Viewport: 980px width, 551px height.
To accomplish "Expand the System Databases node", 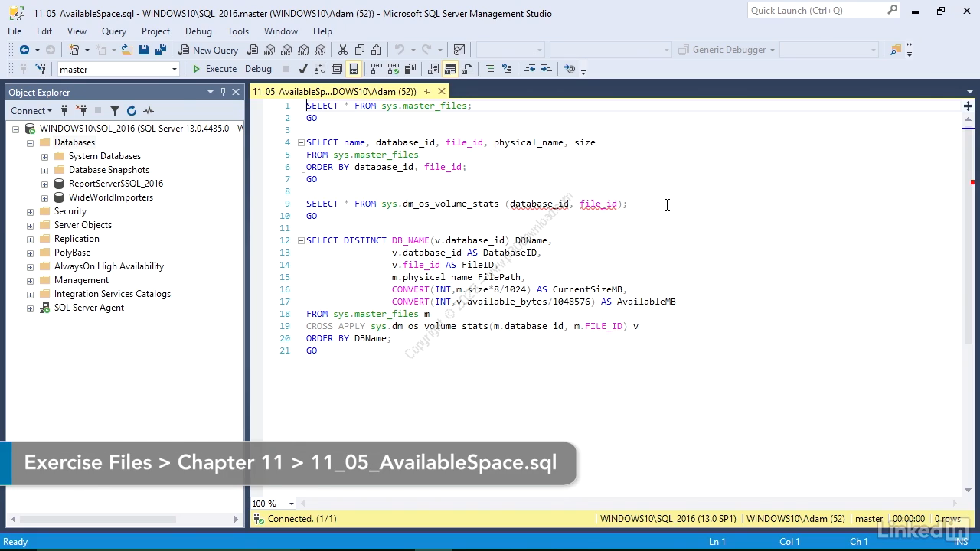I will (x=44, y=156).
